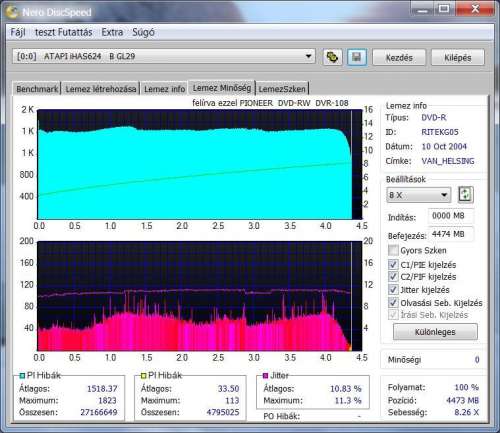Screen dimensions: 500x433
Task: Click the Jitter average value 10.83 %
Action: pyautogui.click(x=346, y=389)
